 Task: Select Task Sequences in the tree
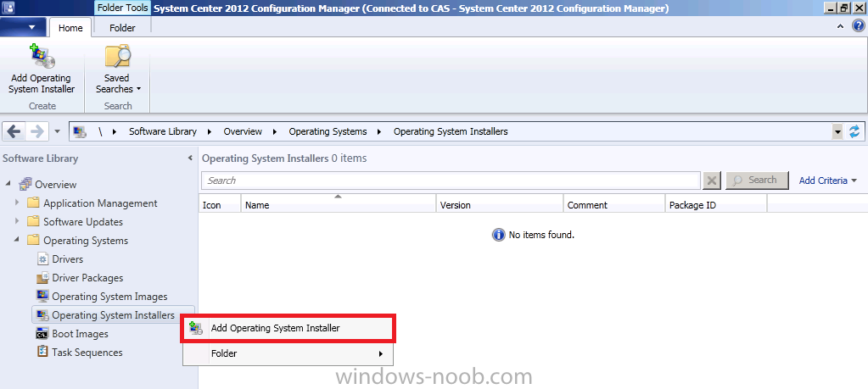point(87,353)
